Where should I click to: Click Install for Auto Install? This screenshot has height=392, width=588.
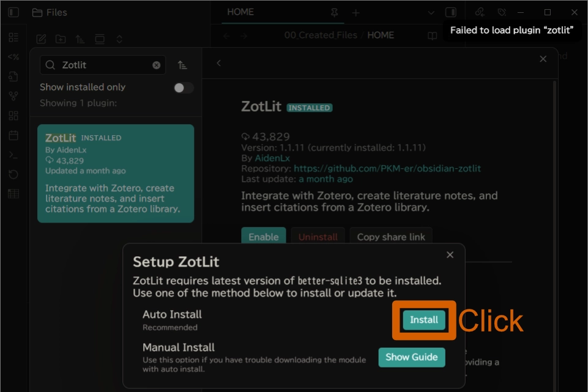tap(423, 320)
